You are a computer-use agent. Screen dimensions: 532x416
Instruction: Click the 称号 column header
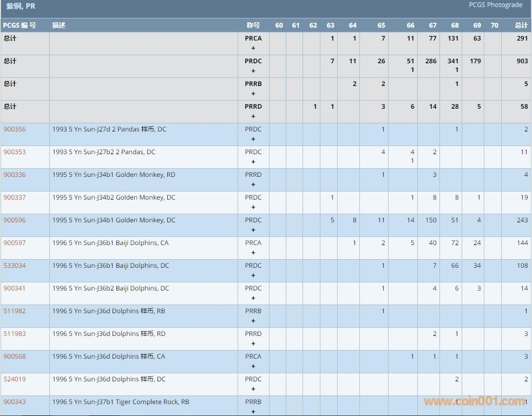pos(253,25)
